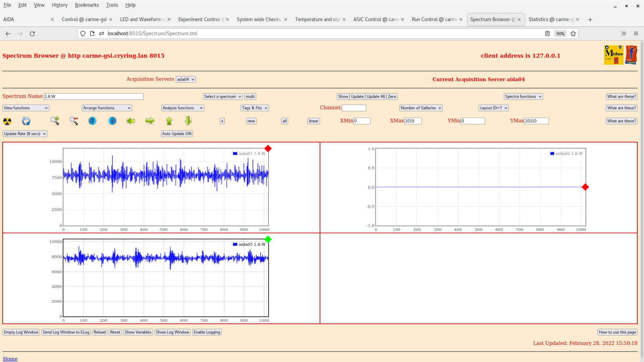Open Acquisition Servers aida04 dropdown
Image resolution: width=644 pixels, height=362 pixels.
click(x=185, y=79)
